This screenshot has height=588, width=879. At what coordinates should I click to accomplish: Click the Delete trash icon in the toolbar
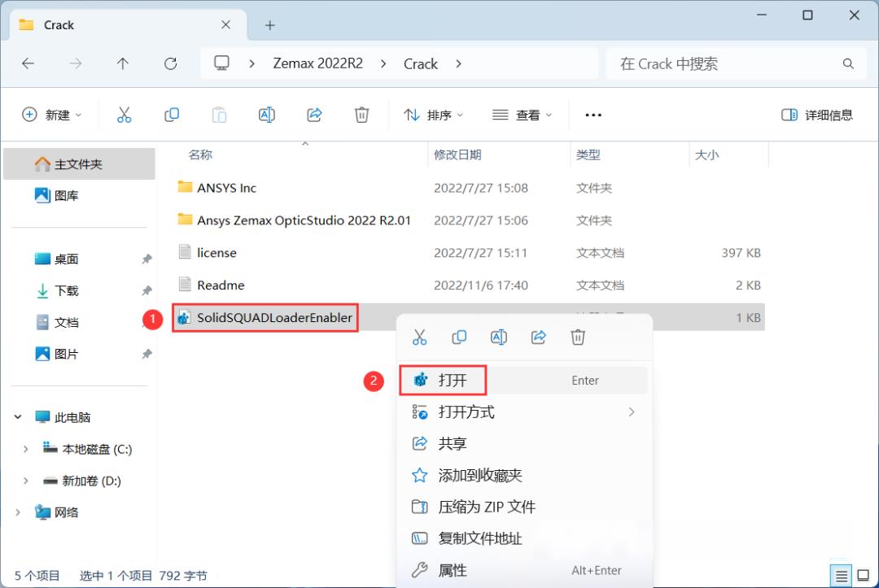361,115
